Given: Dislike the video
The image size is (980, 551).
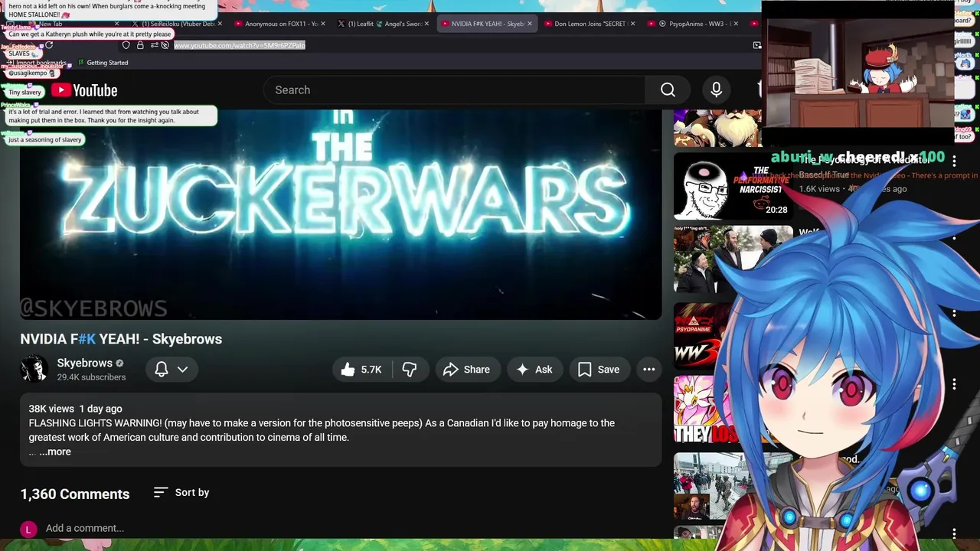Looking at the screenshot, I should (410, 370).
